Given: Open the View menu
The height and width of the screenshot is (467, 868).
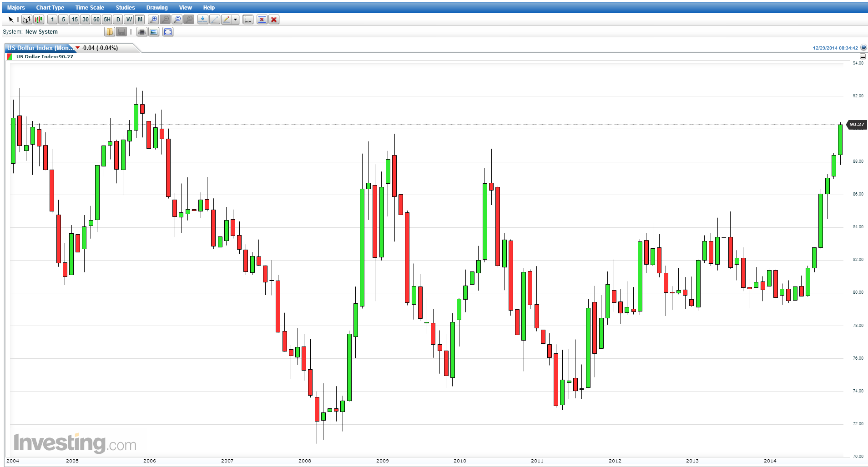Looking at the screenshot, I should click(185, 8).
